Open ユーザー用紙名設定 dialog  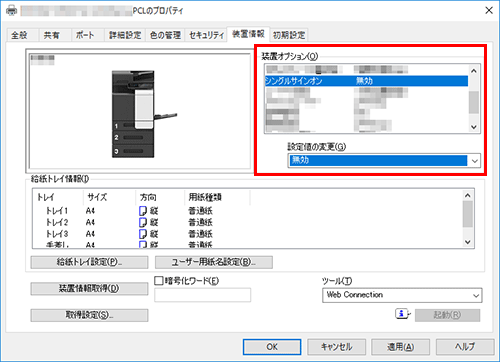point(214,262)
